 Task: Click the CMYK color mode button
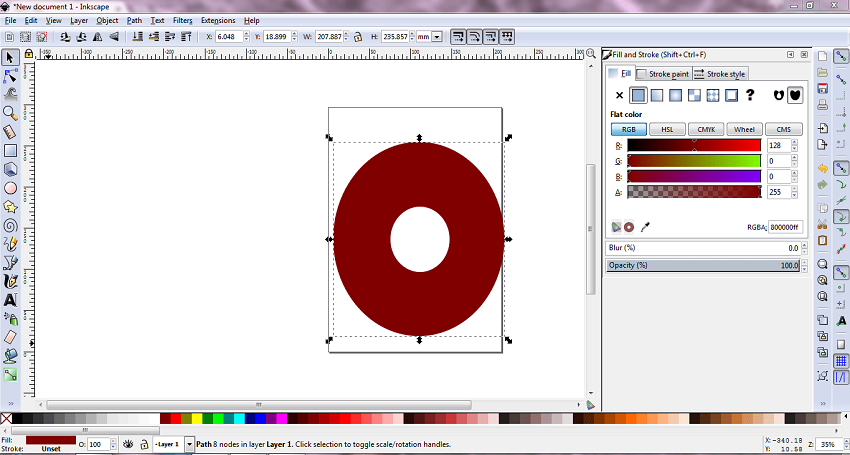pyautogui.click(x=706, y=129)
